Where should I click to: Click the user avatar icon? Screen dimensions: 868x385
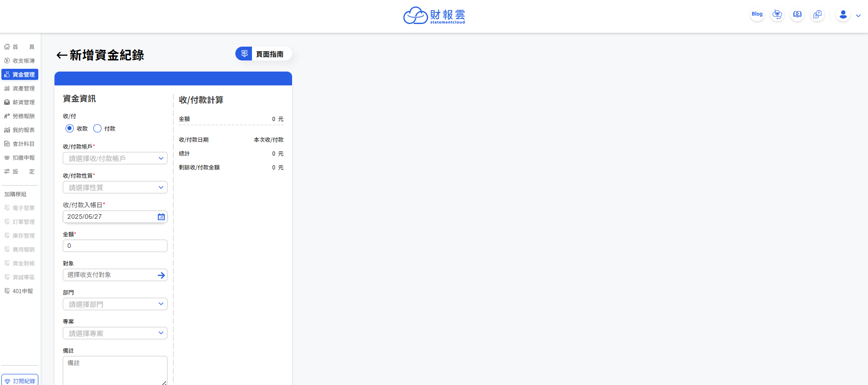point(843,15)
